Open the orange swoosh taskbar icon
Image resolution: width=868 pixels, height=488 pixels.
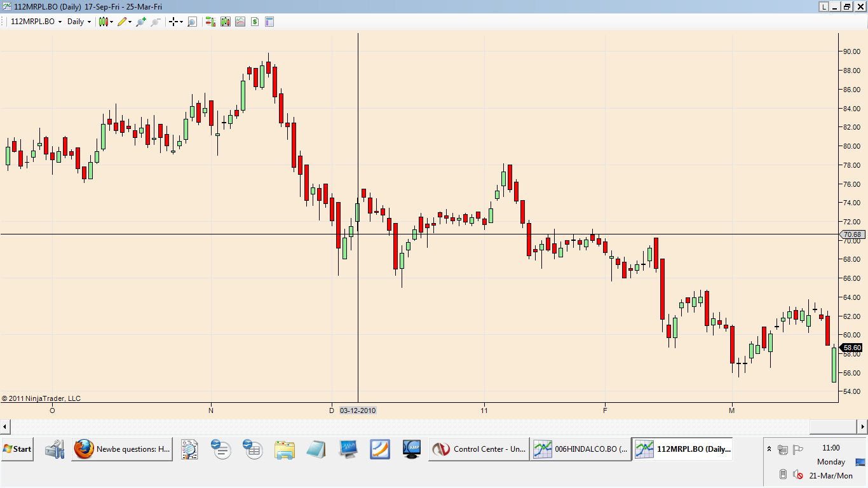380,449
